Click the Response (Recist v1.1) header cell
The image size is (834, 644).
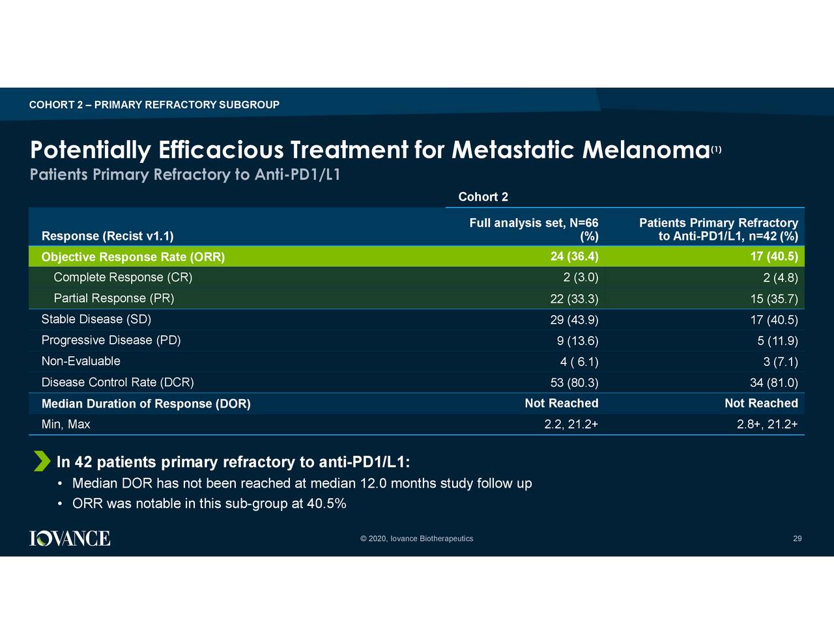pos(108,236)
